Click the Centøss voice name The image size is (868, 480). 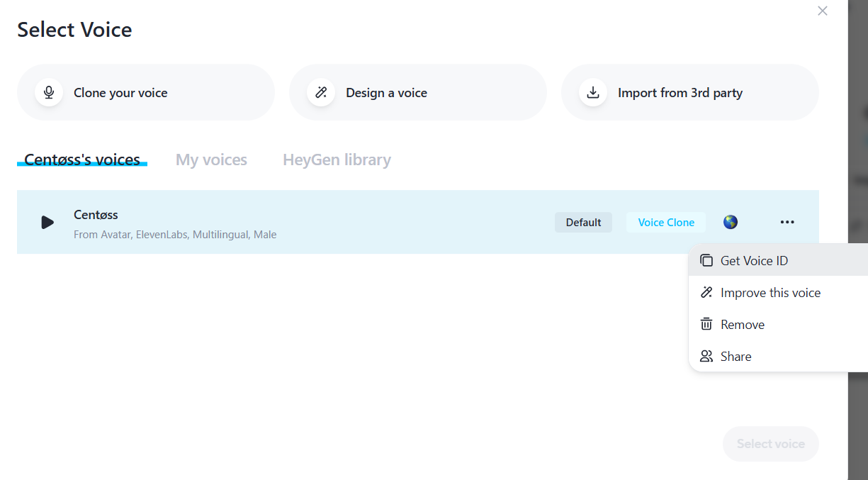click(x=96, y=214)
